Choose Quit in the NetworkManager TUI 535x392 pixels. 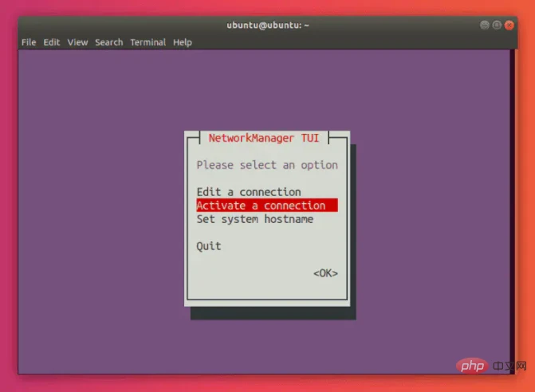(x=209, y=246)
